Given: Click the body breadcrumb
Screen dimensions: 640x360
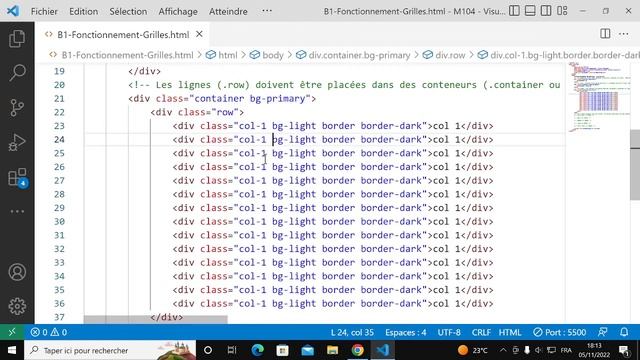Looking at the screenshot, I should click(273, 55).
